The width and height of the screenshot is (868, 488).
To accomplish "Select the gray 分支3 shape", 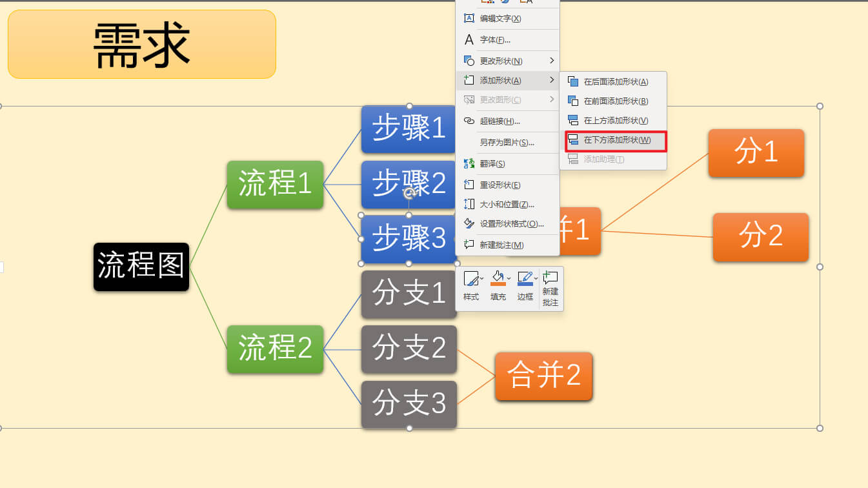I will click(409, 404).
